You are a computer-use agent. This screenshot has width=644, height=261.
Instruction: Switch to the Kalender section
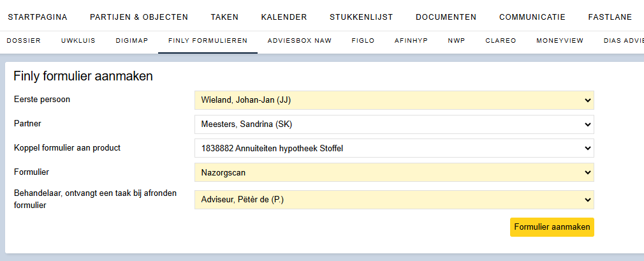click(x=284, y=17)
